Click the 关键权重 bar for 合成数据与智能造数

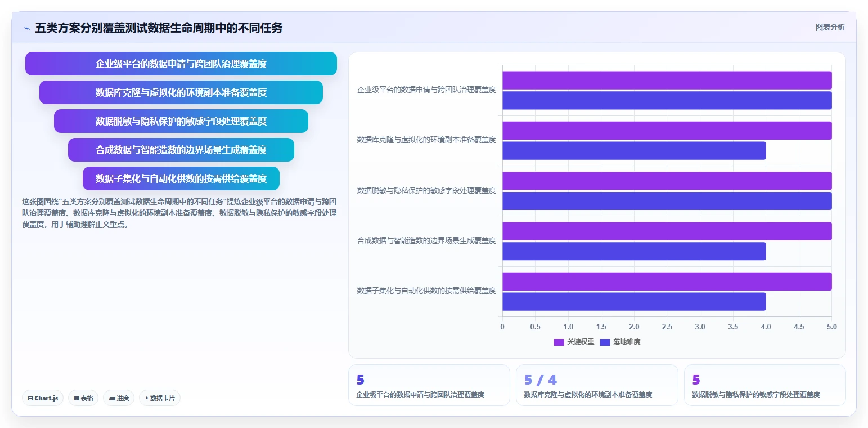click(x=667, y=231)
